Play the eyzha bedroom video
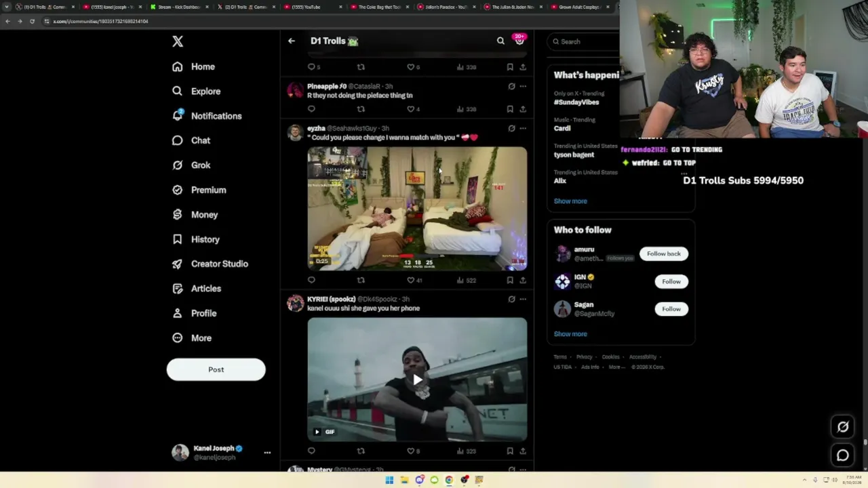This screenshot has height=488, width=868. (x=417, y=209)
